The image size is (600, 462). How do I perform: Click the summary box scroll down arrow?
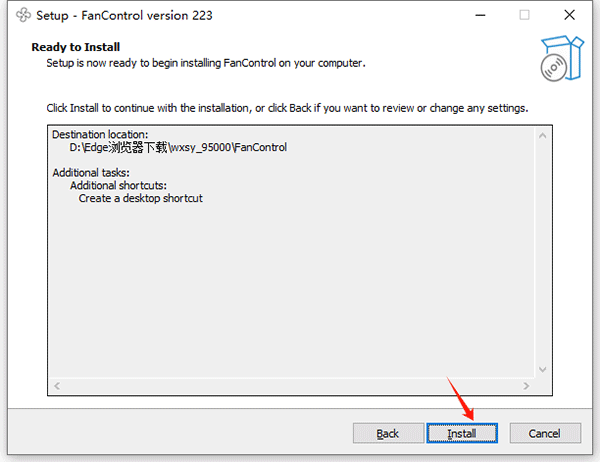pyautogui.click(x=544, y=370)
